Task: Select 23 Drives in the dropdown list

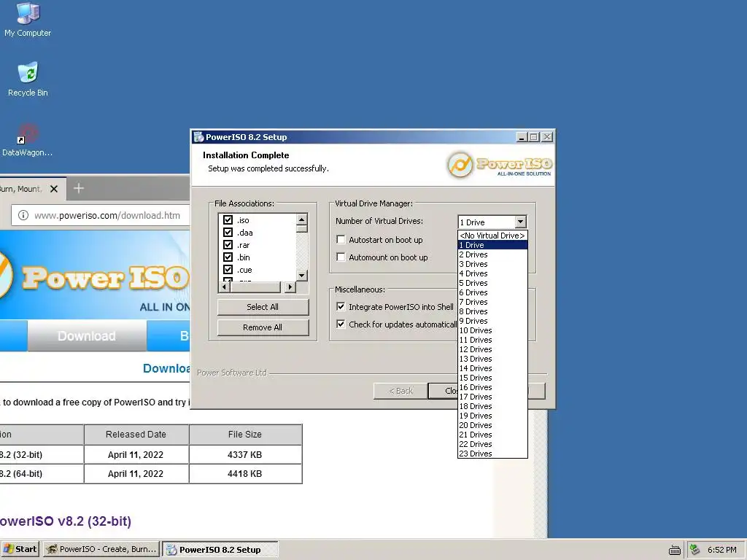Action: [492, 454]
